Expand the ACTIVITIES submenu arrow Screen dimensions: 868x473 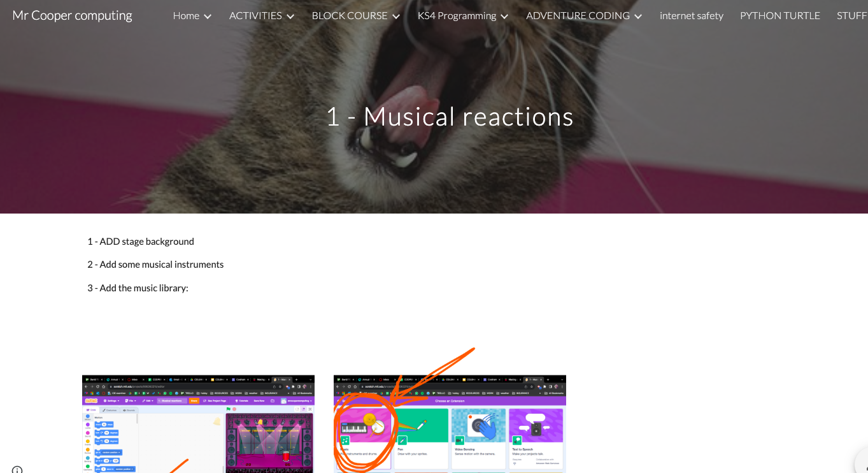pos(290,17)
